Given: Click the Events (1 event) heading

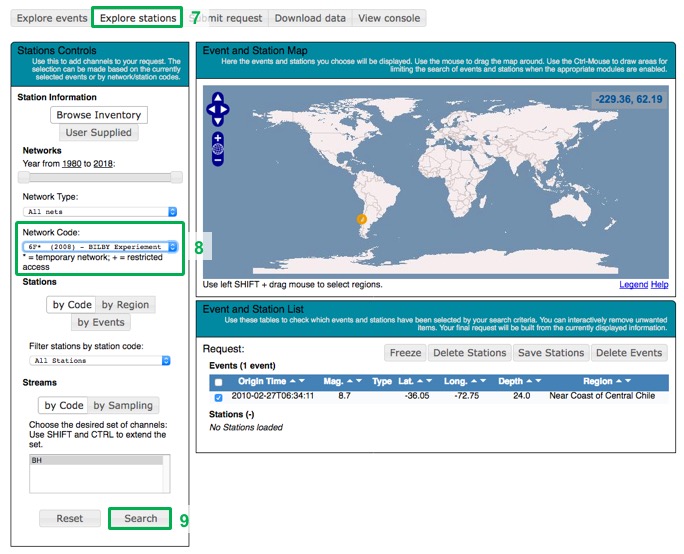Looking at the screenshot, I should [x=242, y=366].
